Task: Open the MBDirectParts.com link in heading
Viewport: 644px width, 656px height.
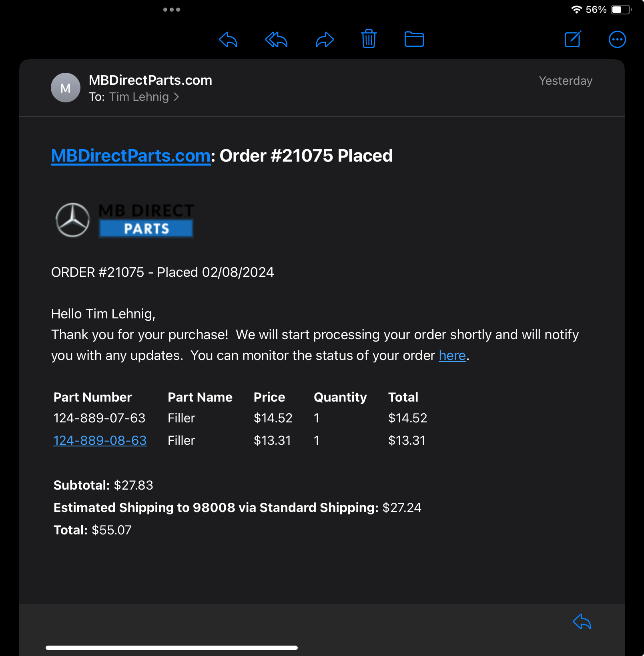Action: pos(131,156)
